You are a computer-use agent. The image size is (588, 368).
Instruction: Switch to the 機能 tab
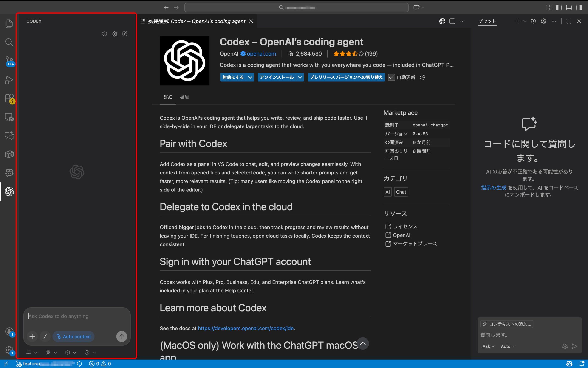point(184,97)
